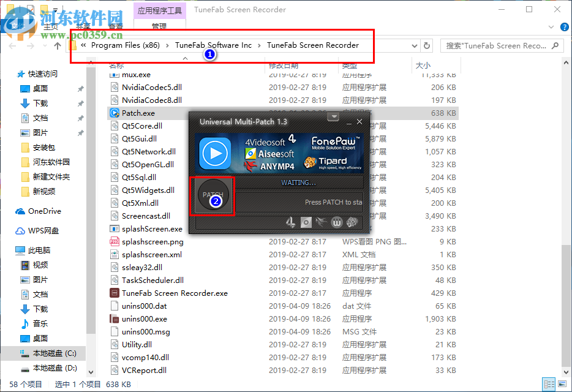Open the address bar dropdown arrow
Image resolution: width=572 pixels, height=392 pixels.
pos(413,45)
